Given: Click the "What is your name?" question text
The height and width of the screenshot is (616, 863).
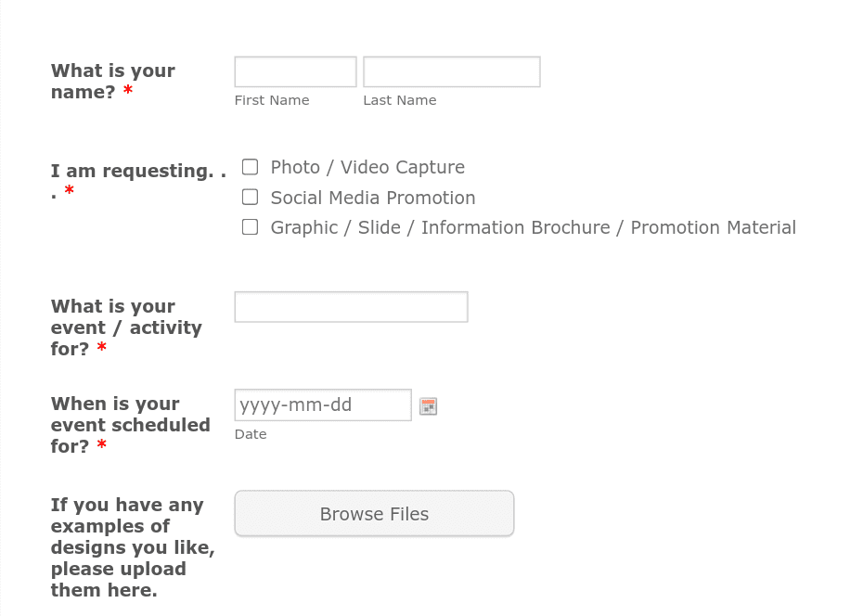Looking at the screenshot, I should coord(112,82).
